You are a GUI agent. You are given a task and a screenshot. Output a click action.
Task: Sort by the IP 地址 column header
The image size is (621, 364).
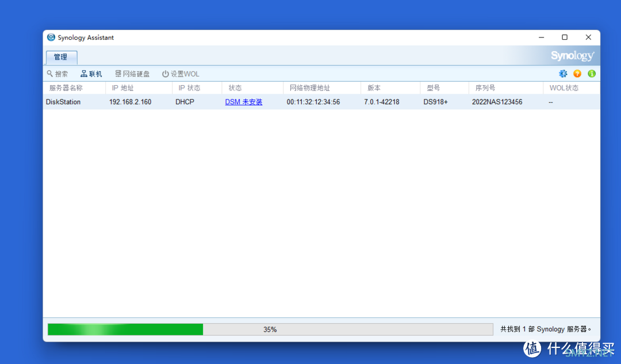tap(139, 88)
